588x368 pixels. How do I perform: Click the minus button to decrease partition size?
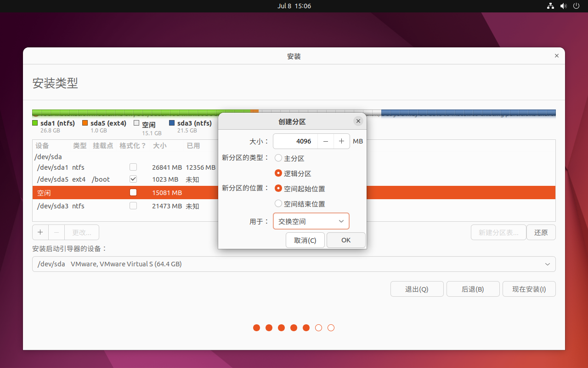click(x=326, y=141)
